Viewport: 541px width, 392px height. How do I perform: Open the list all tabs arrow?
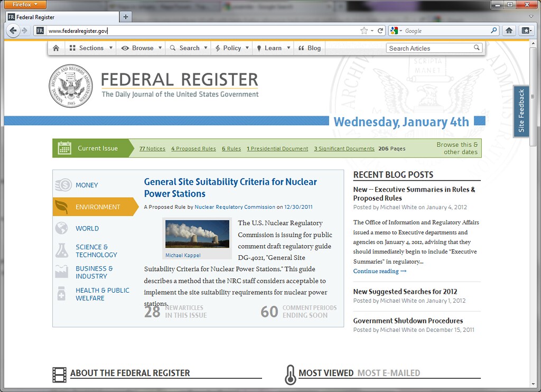click(531, 16)
